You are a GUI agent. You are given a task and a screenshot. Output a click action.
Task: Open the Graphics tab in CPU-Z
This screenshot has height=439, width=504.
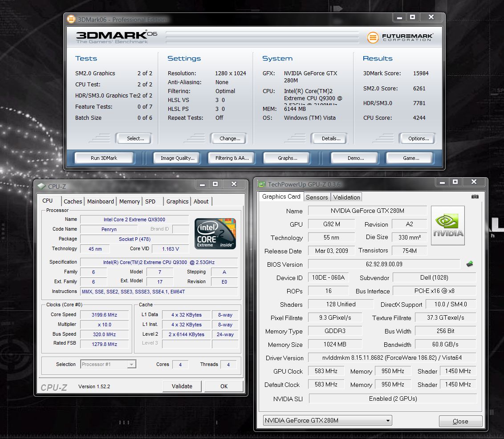(178, 201)
